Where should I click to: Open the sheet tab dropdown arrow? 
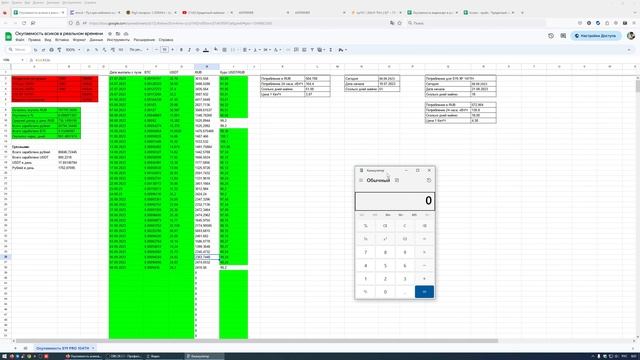coord(93,348)
